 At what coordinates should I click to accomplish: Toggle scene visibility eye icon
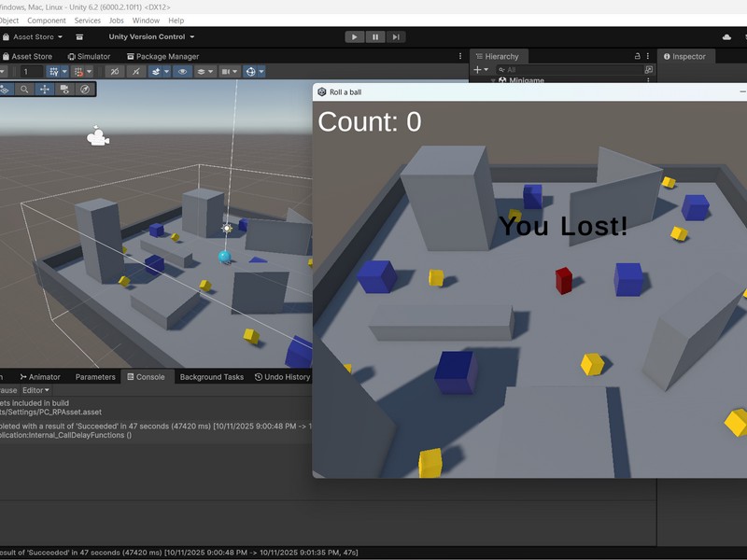tap(182, 72)
